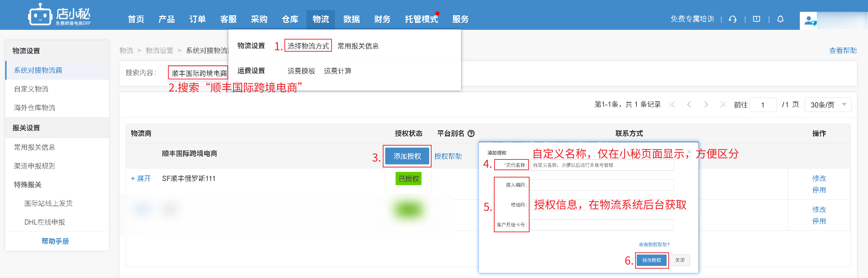
Task: Open the help book icon in header
Action: [x=757, y=19]
